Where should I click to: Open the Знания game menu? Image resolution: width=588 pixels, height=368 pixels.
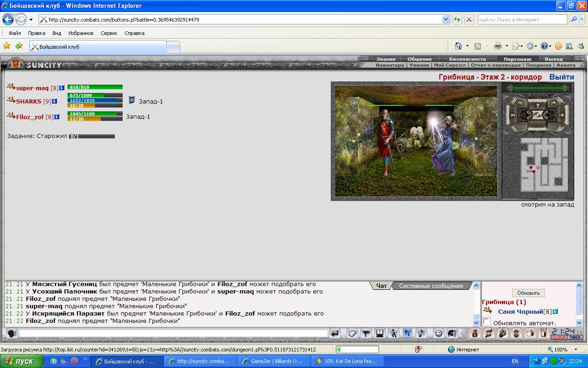point(386,59)
